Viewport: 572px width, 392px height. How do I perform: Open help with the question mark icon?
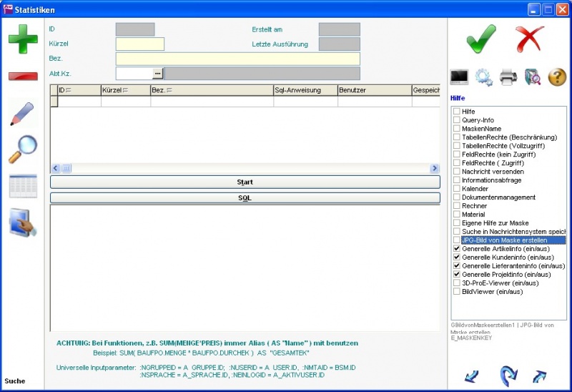[557, 77]
